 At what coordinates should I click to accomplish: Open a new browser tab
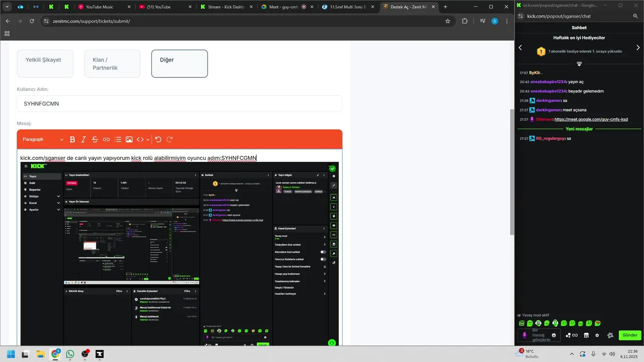[x=445, y=7]
